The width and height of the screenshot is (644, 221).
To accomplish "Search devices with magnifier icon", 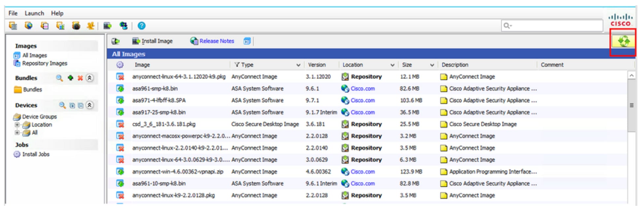I will point(62,105).
